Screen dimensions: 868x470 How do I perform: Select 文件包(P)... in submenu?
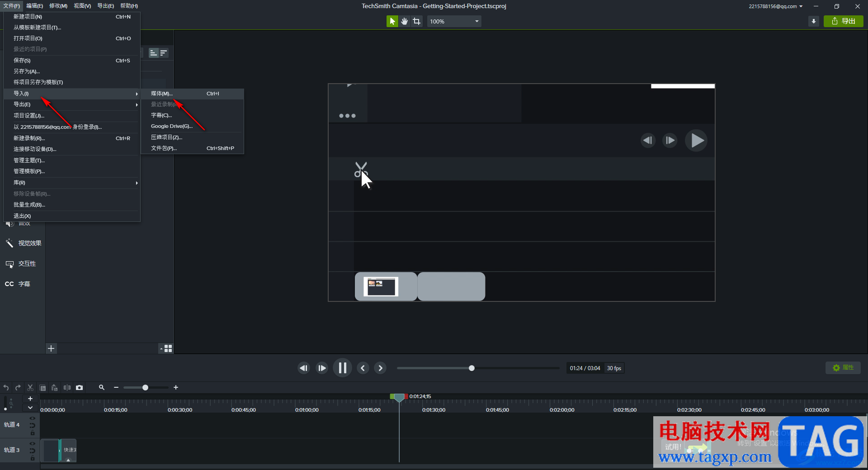(193, 148)
